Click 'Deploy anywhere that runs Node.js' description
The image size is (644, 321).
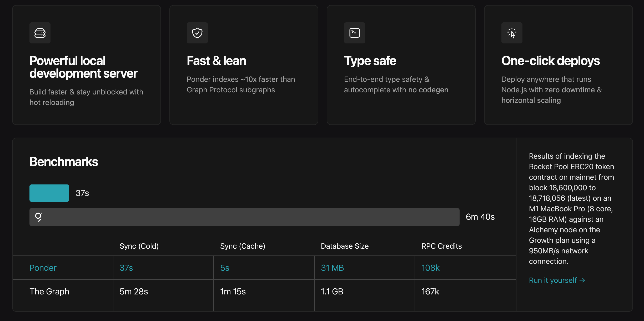pyautogui.click(x=551, y=90)
